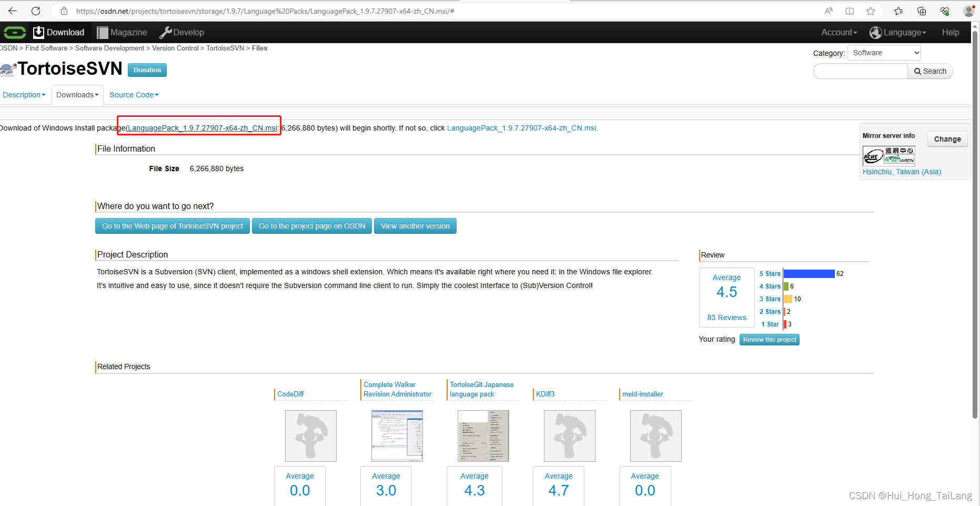This screenshot has width=980, height=506.
Task: Reload the page with refresh icon
Action: [36, 11]
